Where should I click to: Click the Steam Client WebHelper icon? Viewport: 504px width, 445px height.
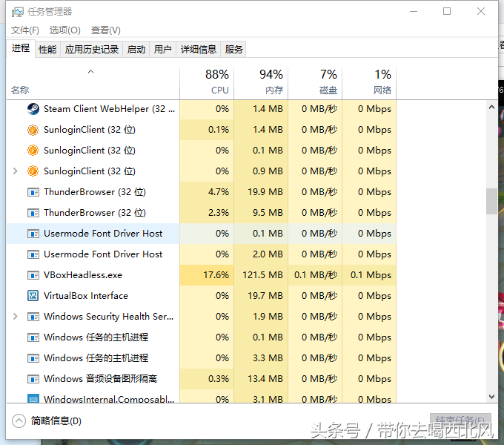33,109
